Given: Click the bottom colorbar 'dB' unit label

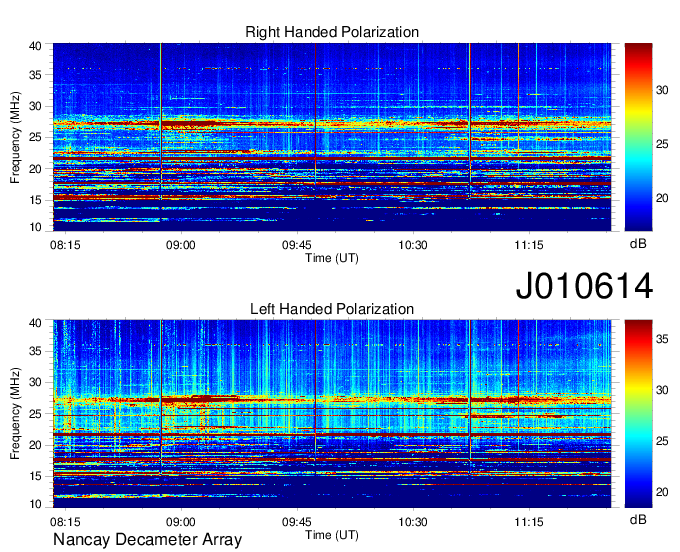Looking at the screenshot, I should [638, 520].
